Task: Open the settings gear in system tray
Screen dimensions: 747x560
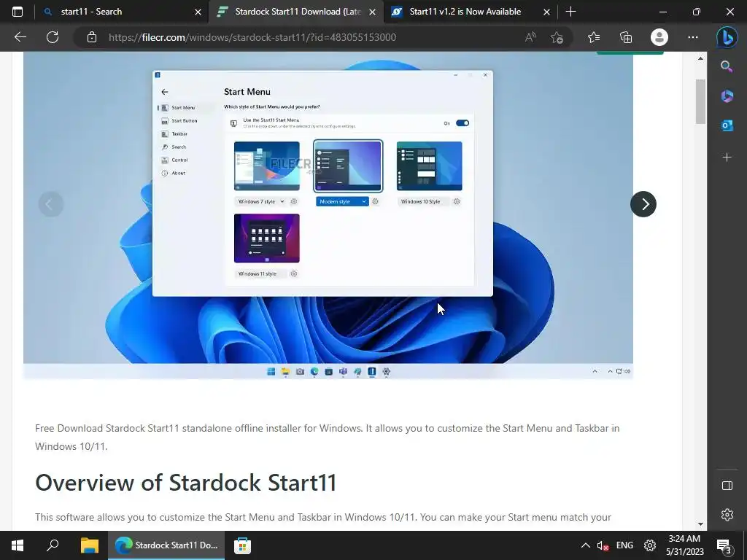Action: pyautogui.click(x=650, y=545)
